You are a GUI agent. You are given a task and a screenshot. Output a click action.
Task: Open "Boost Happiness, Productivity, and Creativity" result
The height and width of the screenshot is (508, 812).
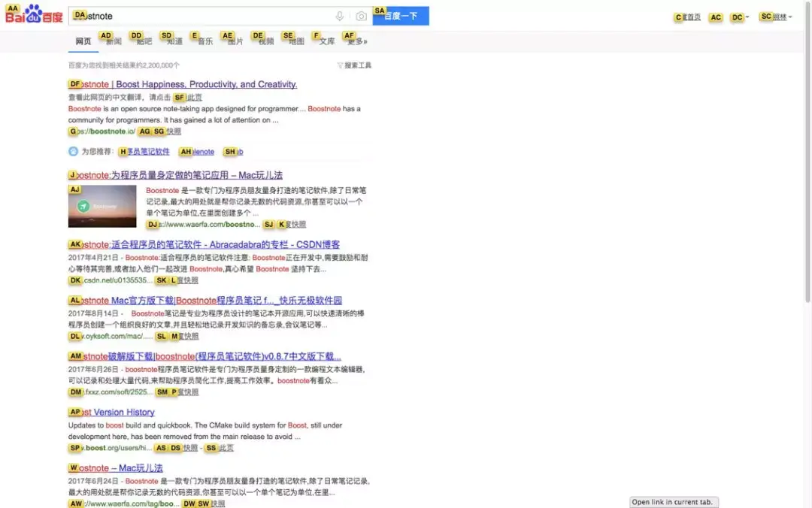point(183,84)
